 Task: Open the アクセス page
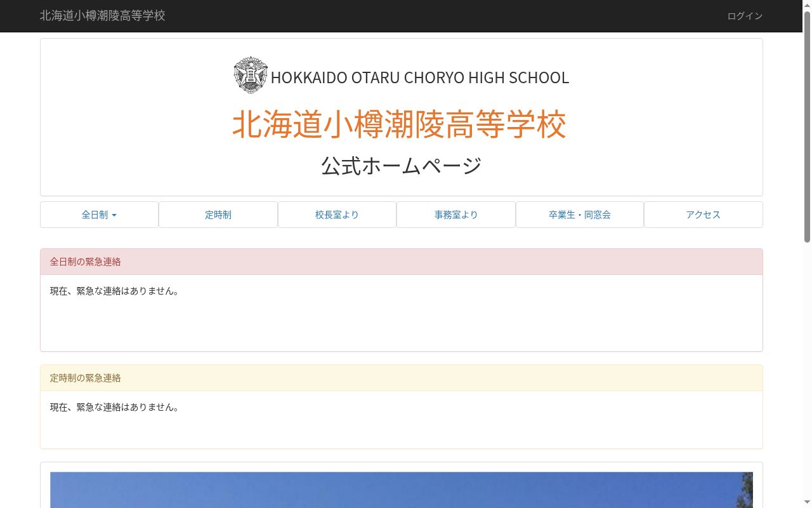(704, 215)
